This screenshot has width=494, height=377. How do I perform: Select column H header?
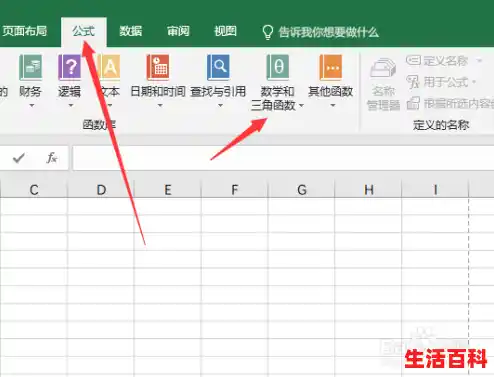tap(369, 190)
